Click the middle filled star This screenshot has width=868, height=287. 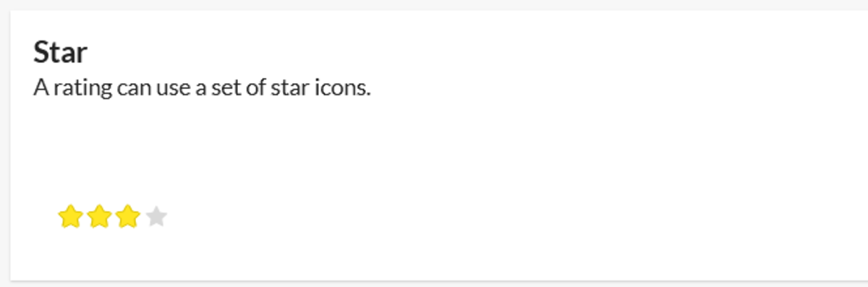98,216
